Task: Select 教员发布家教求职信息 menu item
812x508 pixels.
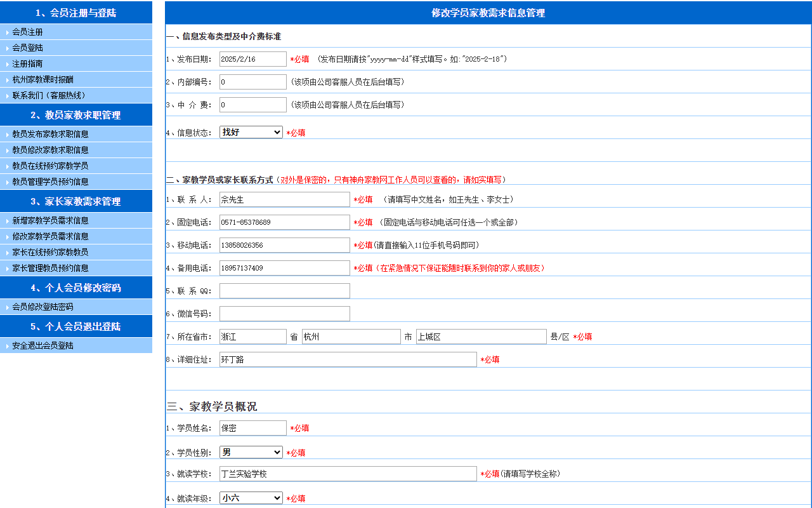Action: 51,134
